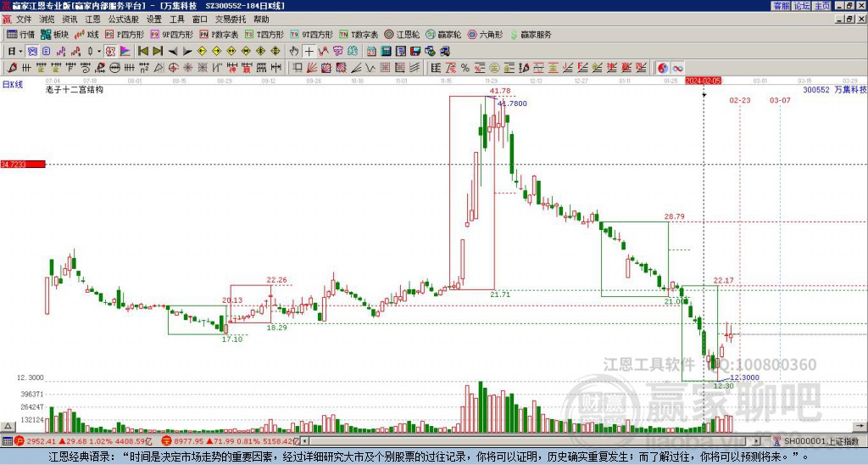Open the 交易委托 menu

(x=231, y=20)
